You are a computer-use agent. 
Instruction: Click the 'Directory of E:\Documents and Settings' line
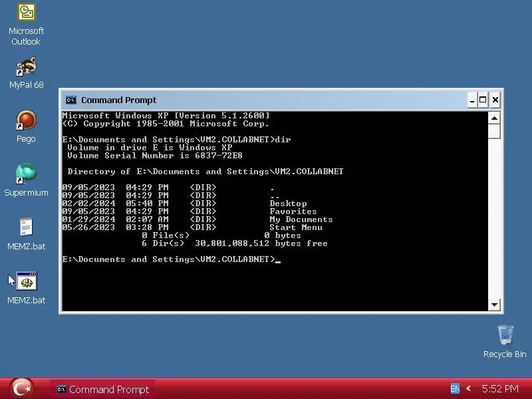coord(205,172)
